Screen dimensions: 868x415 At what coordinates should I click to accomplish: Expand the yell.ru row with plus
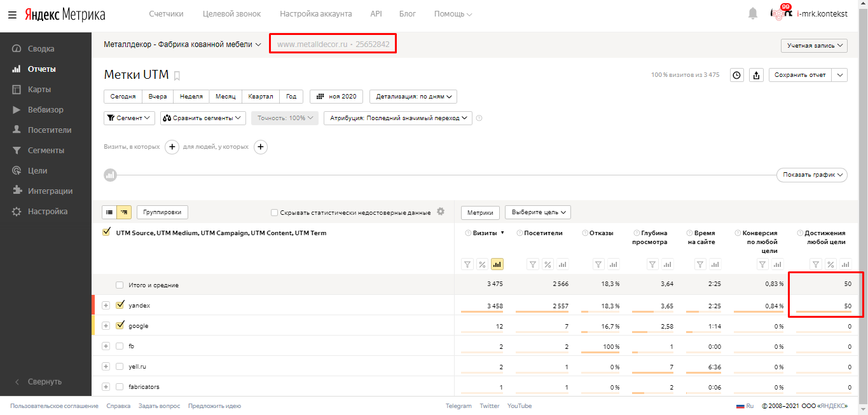(106, 367)
